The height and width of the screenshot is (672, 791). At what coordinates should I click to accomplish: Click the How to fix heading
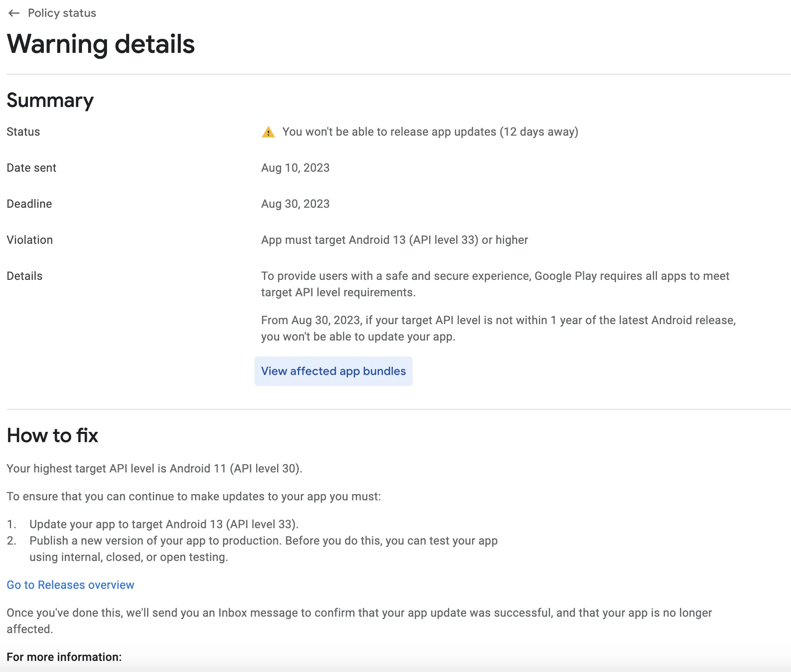click(x=52, y=435)
